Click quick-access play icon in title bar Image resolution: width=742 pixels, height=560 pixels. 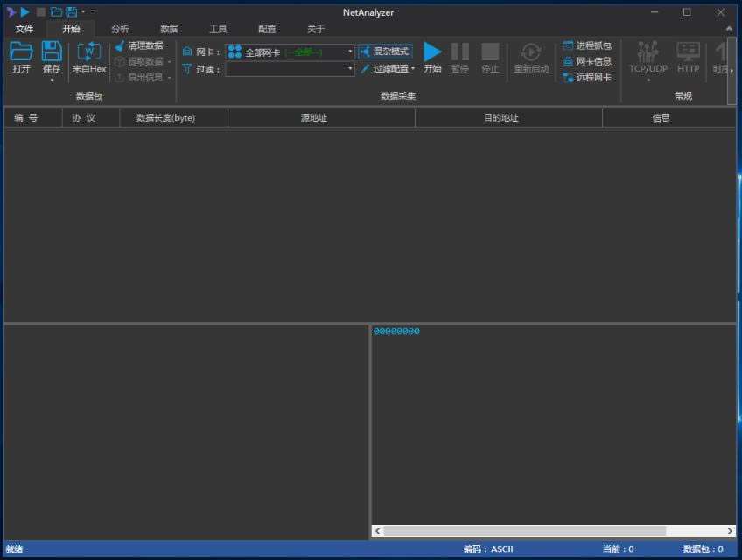tap(25, 12)
